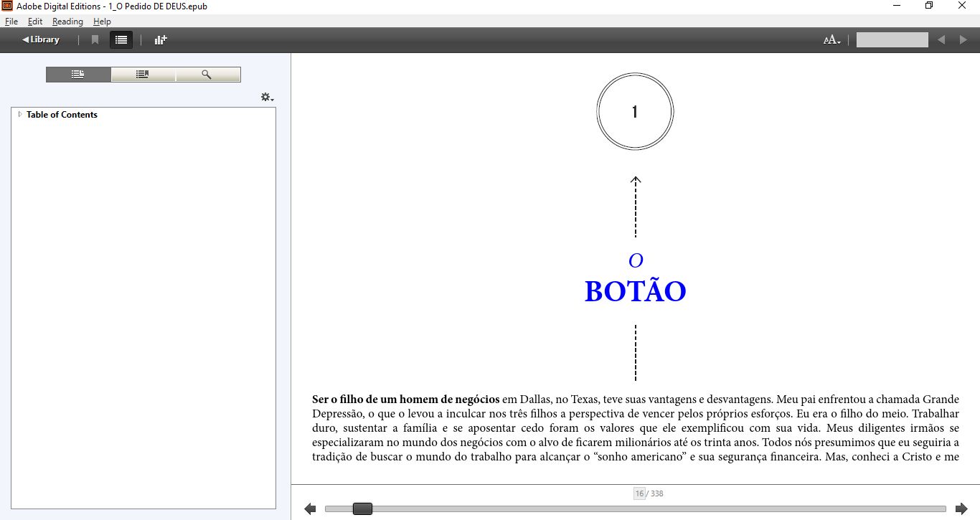Click the BOTÃO chapter heading
The width and height of the screenshot is (980, 520).
(636, 292)
